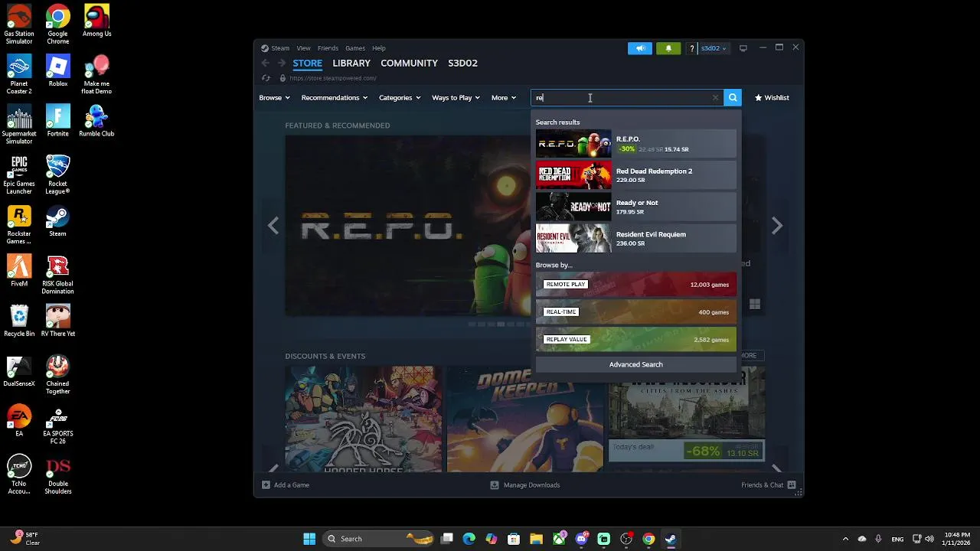Open FiveM desktop shortcut
The width and height of the screenshot is (980, 551).
(19, 271)
